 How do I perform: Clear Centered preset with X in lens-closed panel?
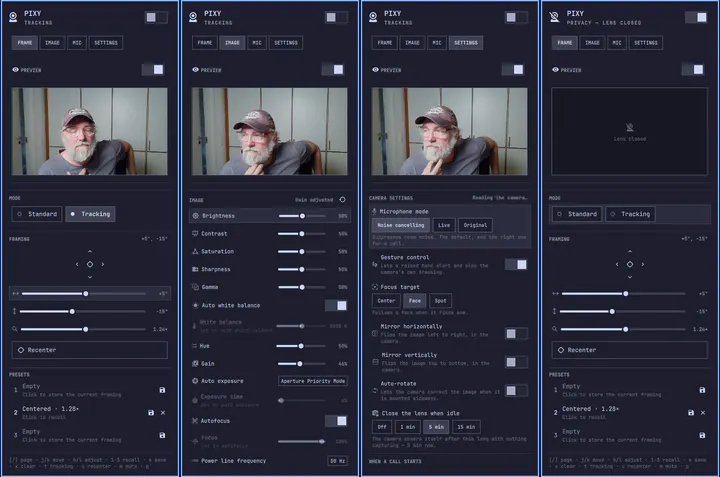[x=703, y=413]
